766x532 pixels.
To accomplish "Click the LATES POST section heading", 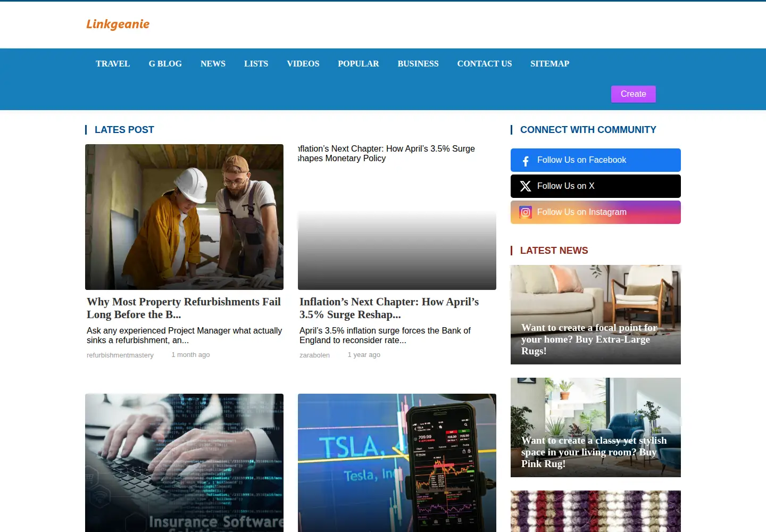I will tap(124, 130).
